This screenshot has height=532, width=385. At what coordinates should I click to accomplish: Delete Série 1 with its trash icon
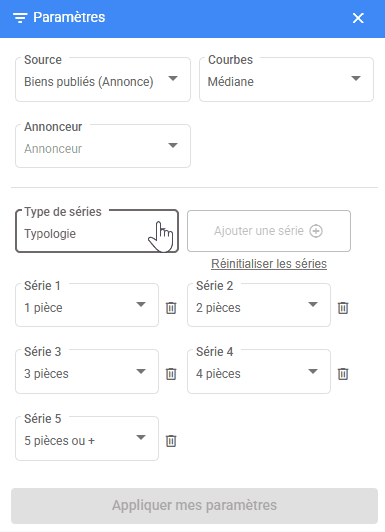171,308
